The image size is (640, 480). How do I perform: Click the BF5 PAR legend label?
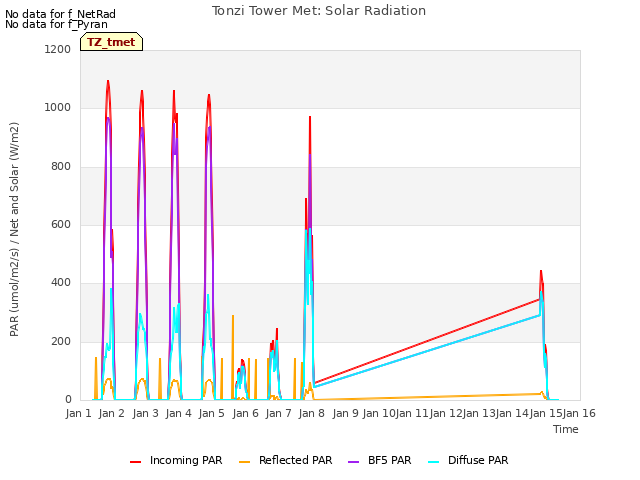389,460
